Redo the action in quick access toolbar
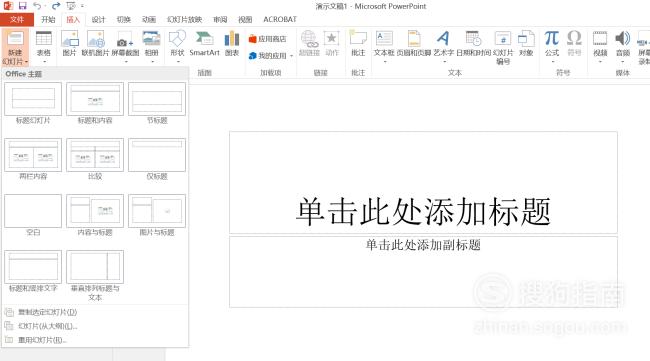The image size is (650, 361). tap(56, 6)
